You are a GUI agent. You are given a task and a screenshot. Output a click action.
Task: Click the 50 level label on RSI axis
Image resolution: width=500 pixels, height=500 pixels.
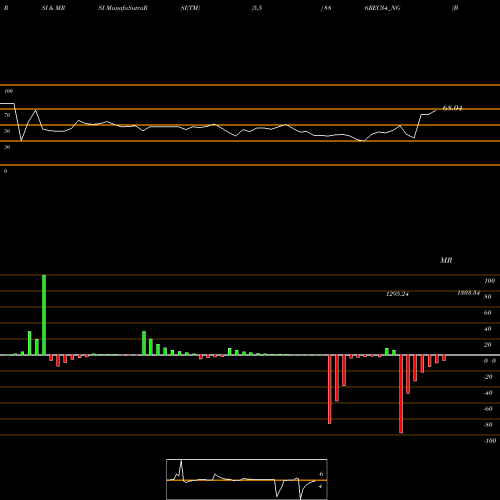7,131
